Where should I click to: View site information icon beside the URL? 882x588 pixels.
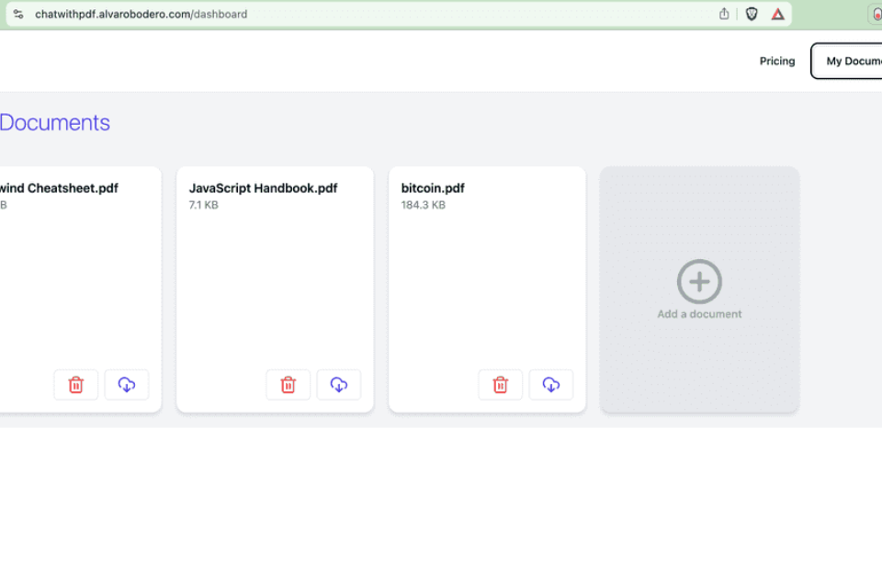pos(18,14)
